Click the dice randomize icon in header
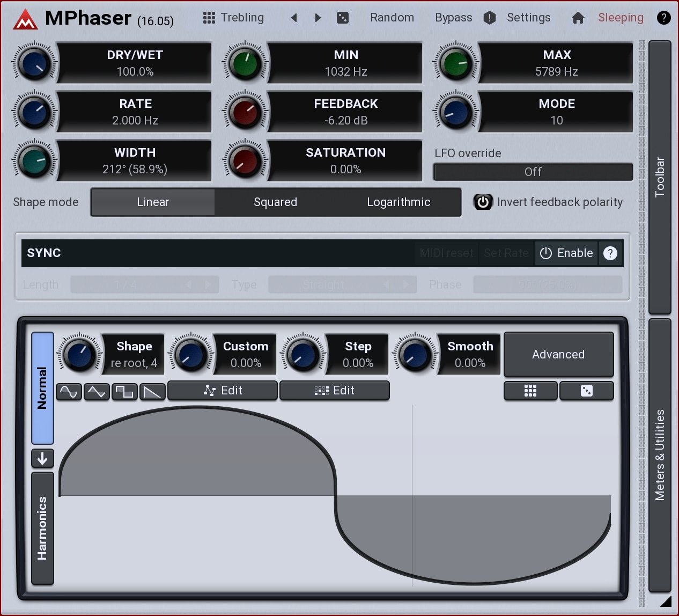 [x=342, y=18]
